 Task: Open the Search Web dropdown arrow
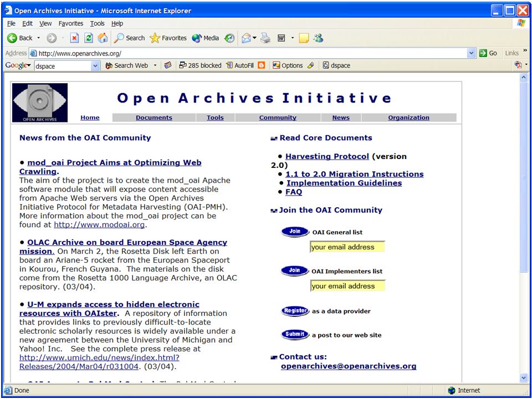[155, 65]
